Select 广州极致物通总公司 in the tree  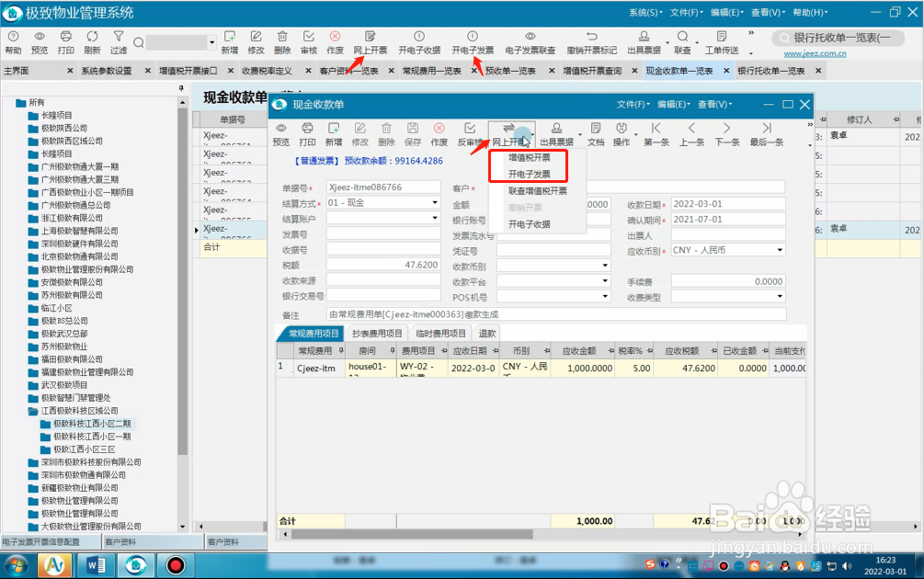coord(75,205)
